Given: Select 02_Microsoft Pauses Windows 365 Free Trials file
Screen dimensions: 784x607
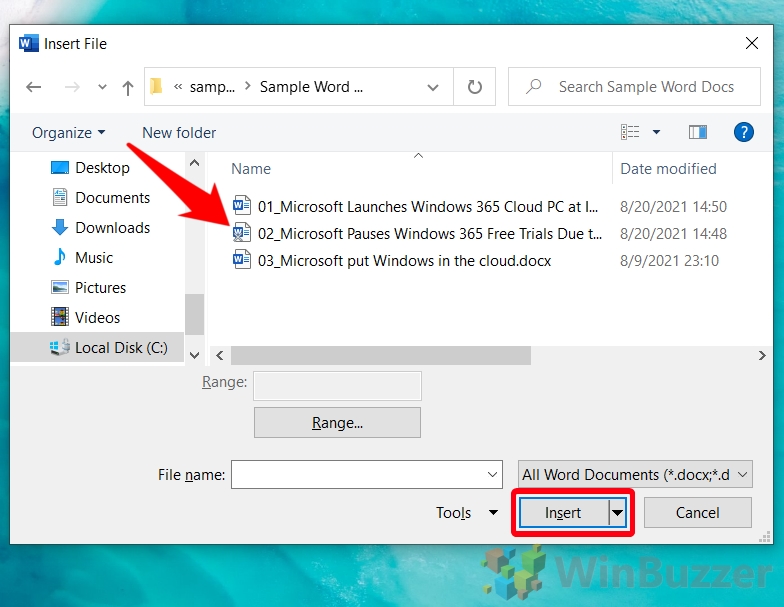Looking at the screenshot, I should pyautogui.click(x=430, y=234).
